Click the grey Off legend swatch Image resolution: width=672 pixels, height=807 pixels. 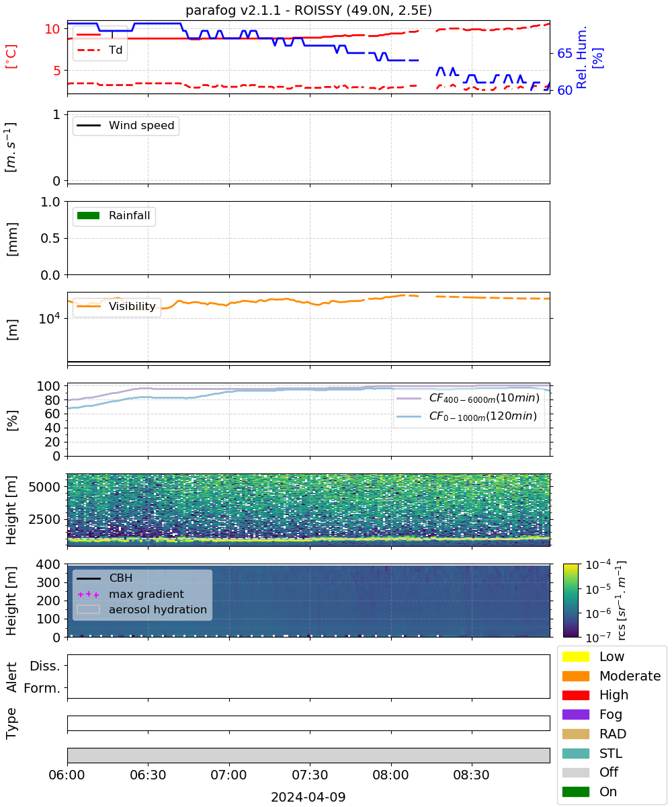576,772
